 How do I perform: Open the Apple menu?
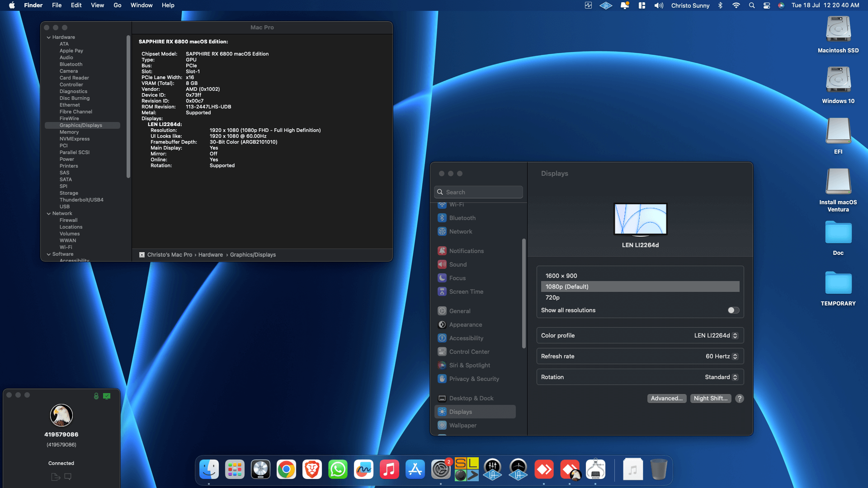12,5
